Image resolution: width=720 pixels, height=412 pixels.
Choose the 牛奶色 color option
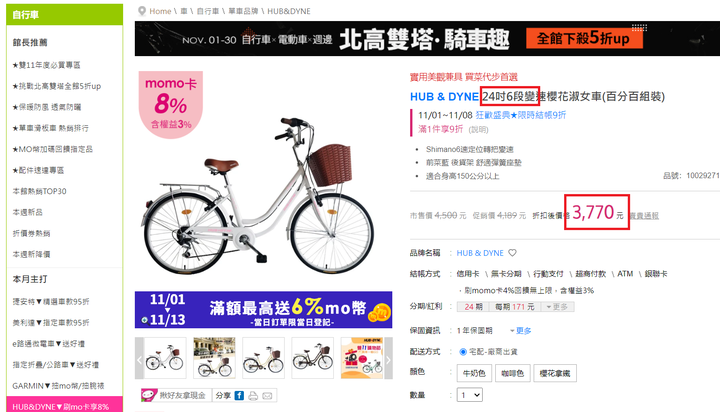[474, 373]
